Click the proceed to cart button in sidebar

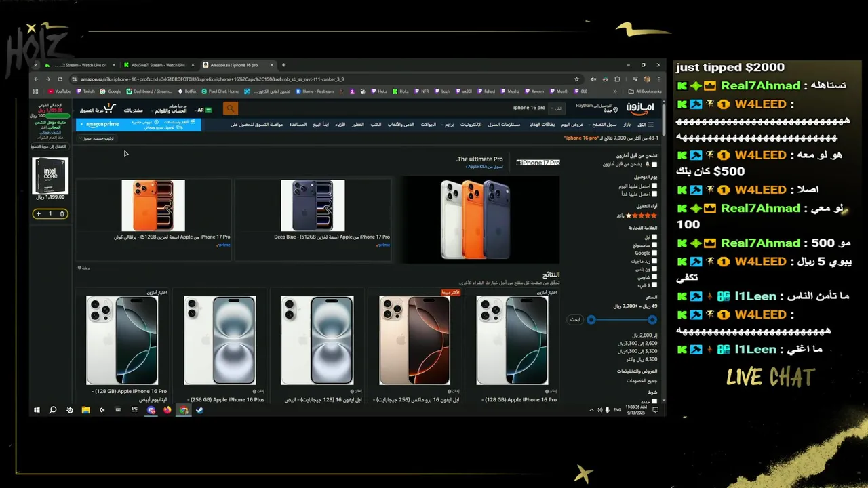coord(51,146)
